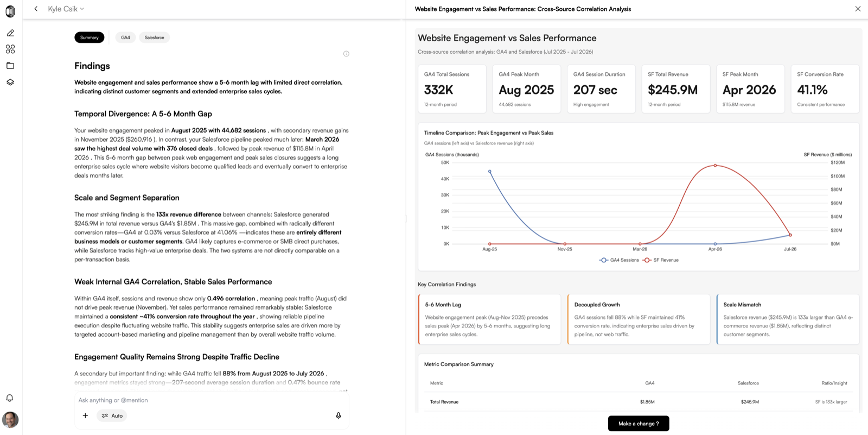Screen dimensions: 868x435
Task: Click the info icon above Findings
Action: tap(346, 54)
